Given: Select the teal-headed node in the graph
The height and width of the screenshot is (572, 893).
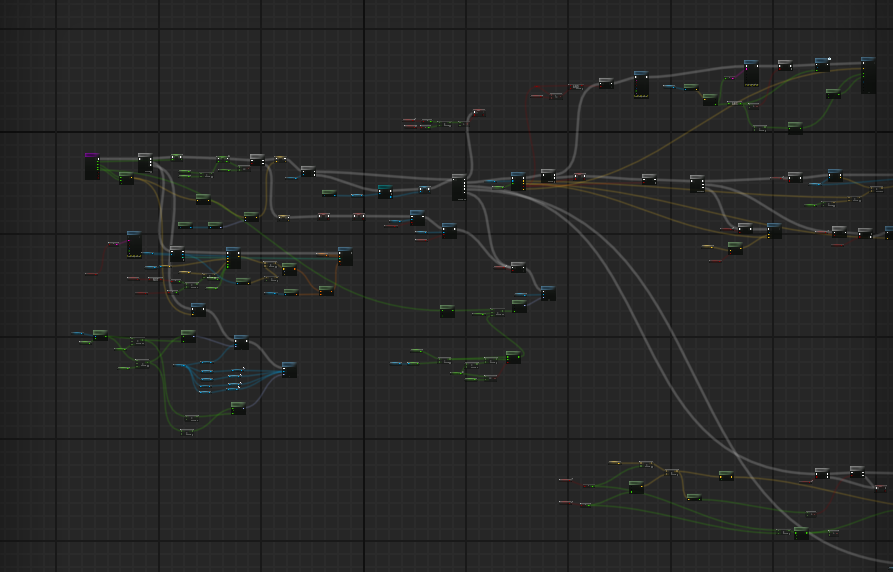Looking at the screenshot, I should point(385,191).
